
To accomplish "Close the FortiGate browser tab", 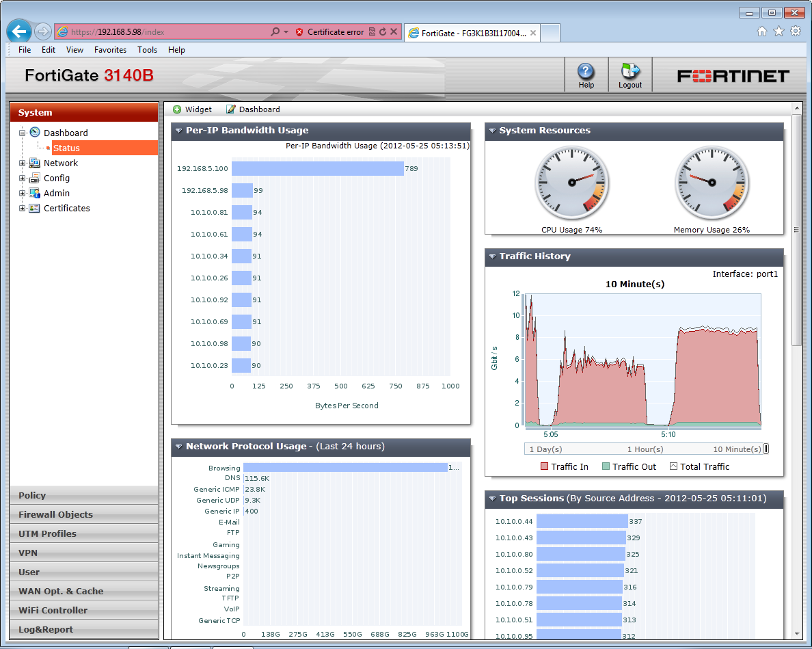I will pos(533,33).
